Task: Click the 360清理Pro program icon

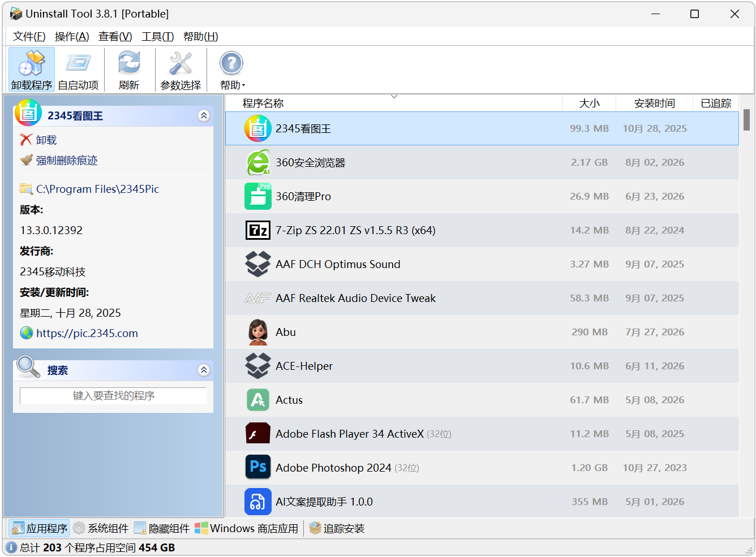Action: (x=257, y=196)
